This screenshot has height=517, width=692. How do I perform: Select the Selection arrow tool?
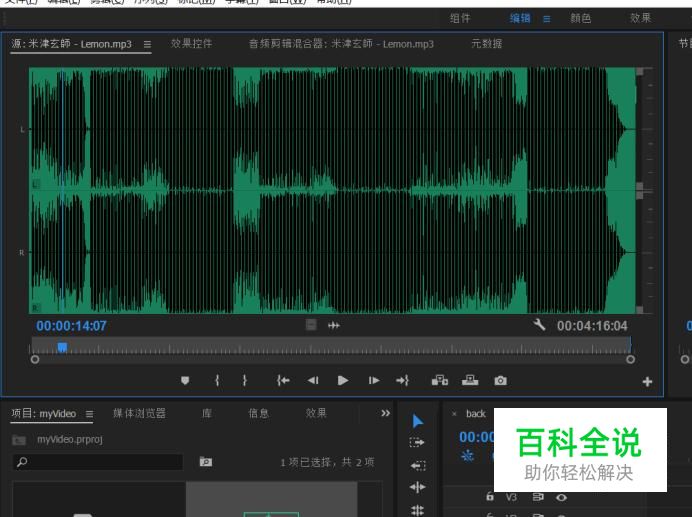click(x=417, y=421)
